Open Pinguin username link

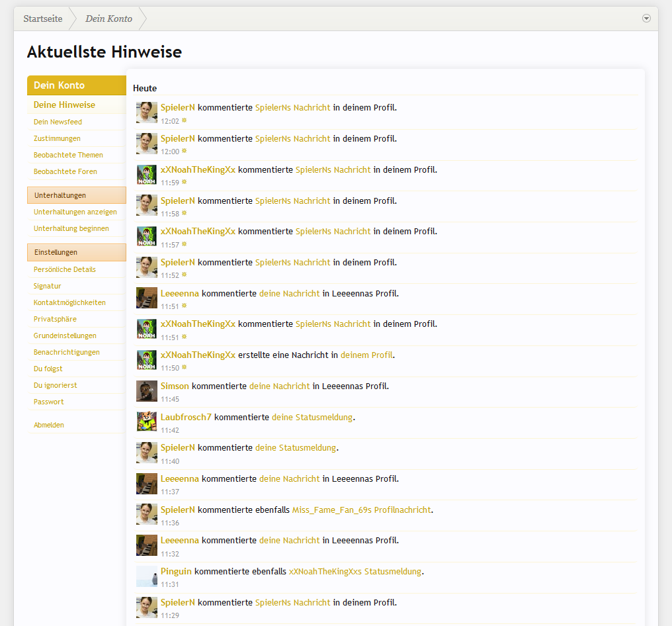(176, 572)
